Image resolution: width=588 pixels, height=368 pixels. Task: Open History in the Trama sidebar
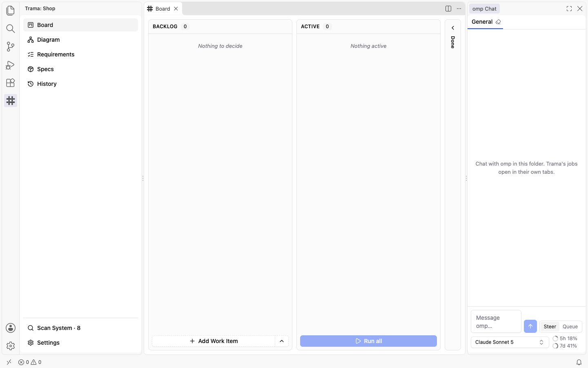(80, 84)
